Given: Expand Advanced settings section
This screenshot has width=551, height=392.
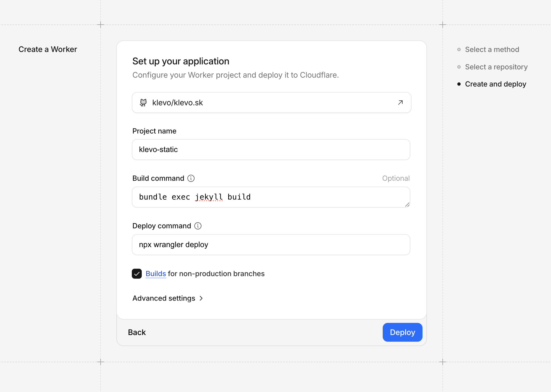Looking at the screenshot, I should (164, 298).
